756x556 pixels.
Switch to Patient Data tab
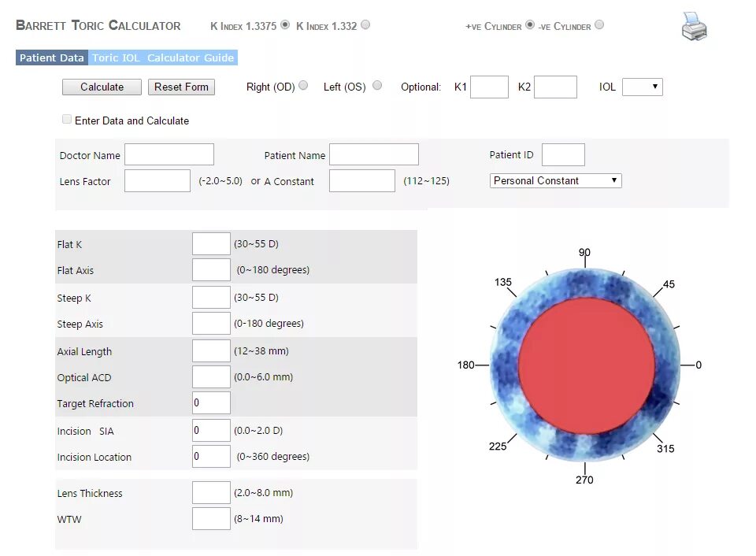point(52,57)
